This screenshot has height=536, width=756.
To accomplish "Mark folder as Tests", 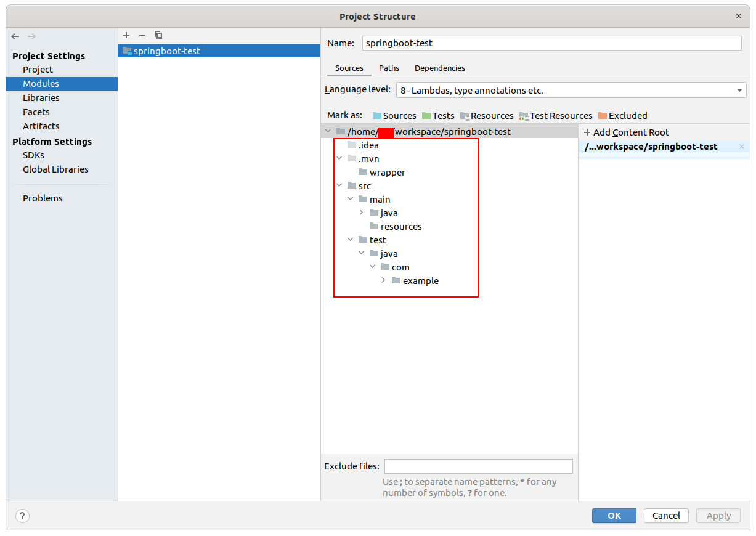I will coord(438,116).
